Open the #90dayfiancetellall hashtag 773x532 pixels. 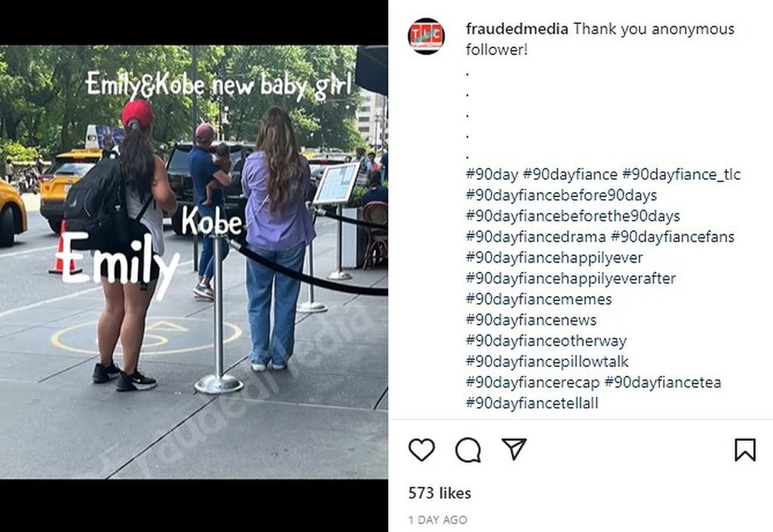(532, 404)
